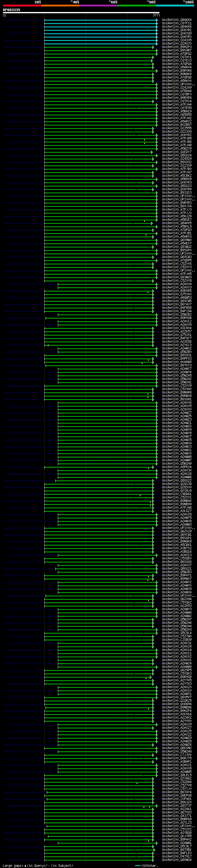
Task: Select the UniRef100_B0ZB57 label
Action: click(176, 125)
